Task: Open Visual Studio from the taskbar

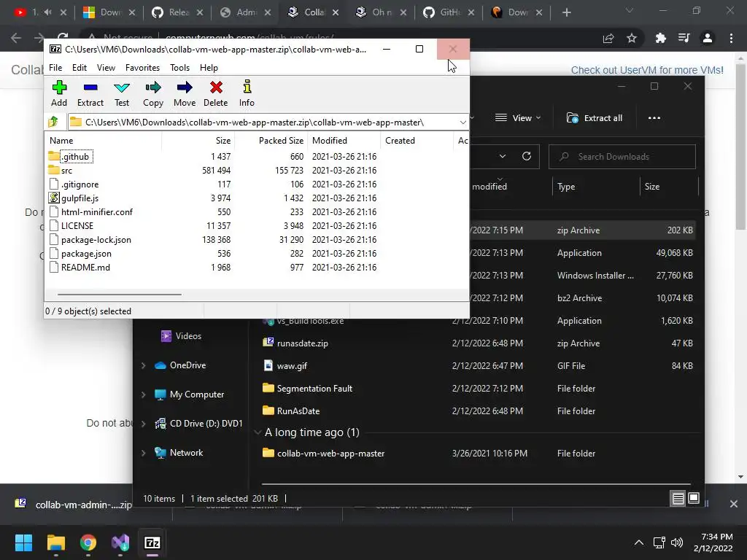Action: pos(120,542)
